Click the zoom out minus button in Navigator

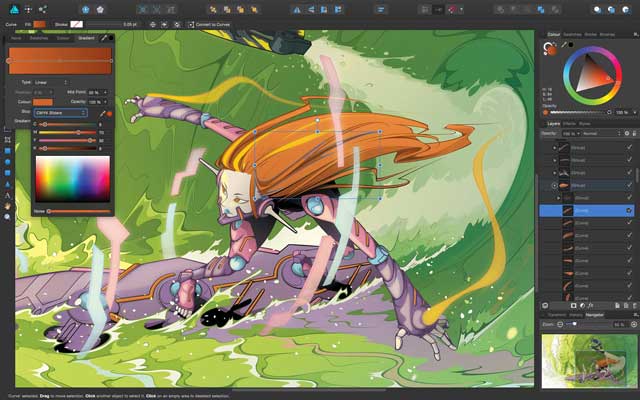[x=561, y=324]
